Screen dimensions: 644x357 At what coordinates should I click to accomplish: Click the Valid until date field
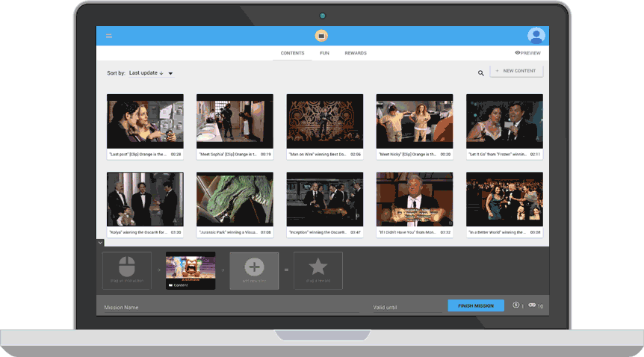click(x=406, y=307)
